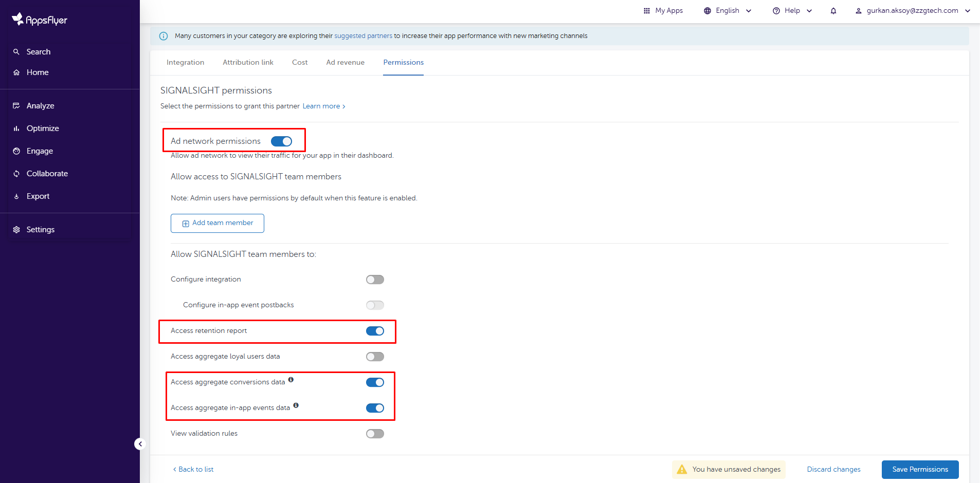Image resolution: width=980 pixels, height=483 pixels.
Task: Go to Home in sidebar
Action: 38,72
